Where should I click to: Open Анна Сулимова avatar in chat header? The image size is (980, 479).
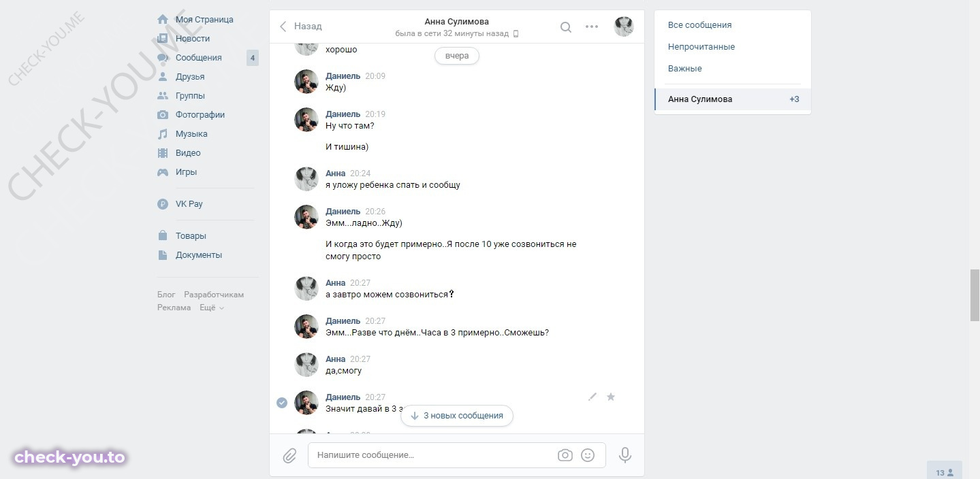624,27
